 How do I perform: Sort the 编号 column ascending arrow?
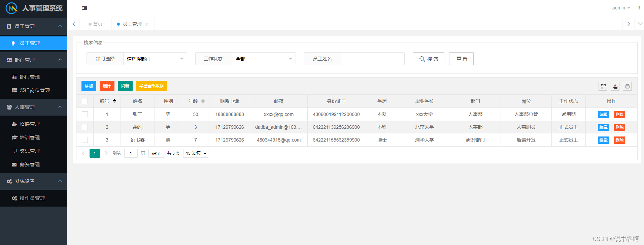(114, 100)
